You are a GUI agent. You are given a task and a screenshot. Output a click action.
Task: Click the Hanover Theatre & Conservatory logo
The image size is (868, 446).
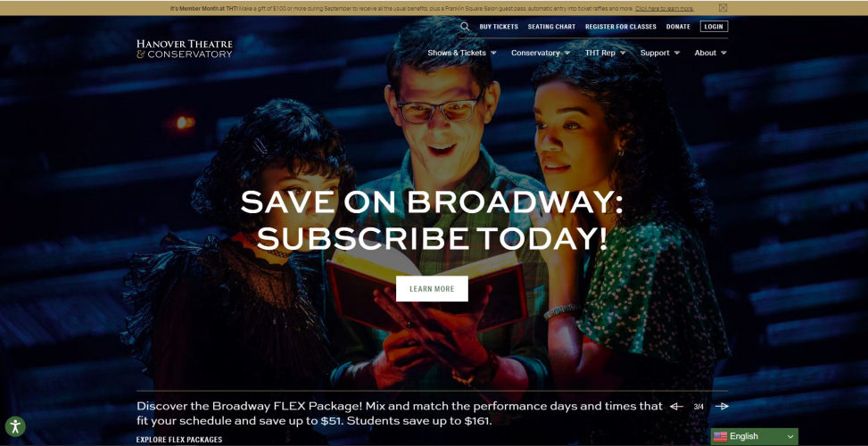pyautogui.click(x=185, y=49)
